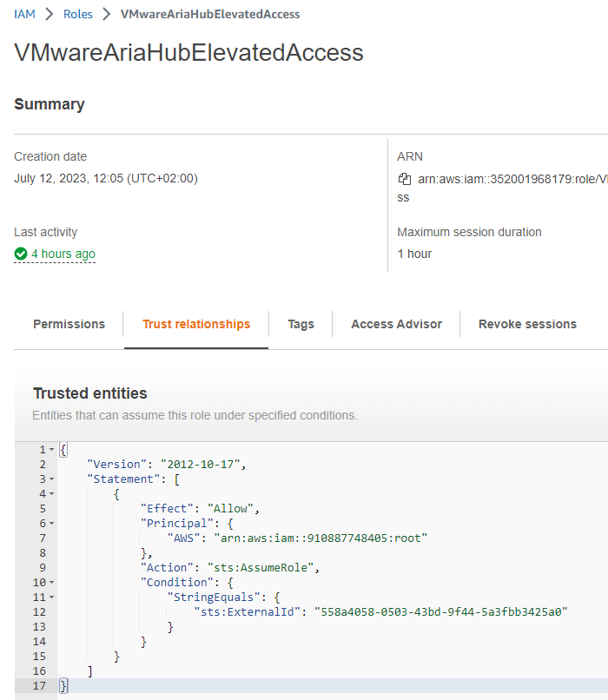
Task: Click the VMwareAriaHubElevatedAccess breadcrumb text
Action: pyautogui.click(x=210, y=14)
